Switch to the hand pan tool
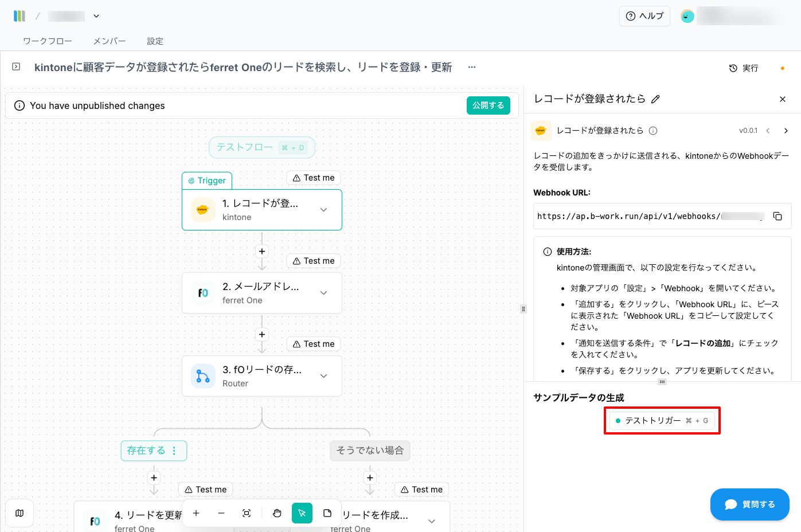801x532 pixels. coord(277,513)
